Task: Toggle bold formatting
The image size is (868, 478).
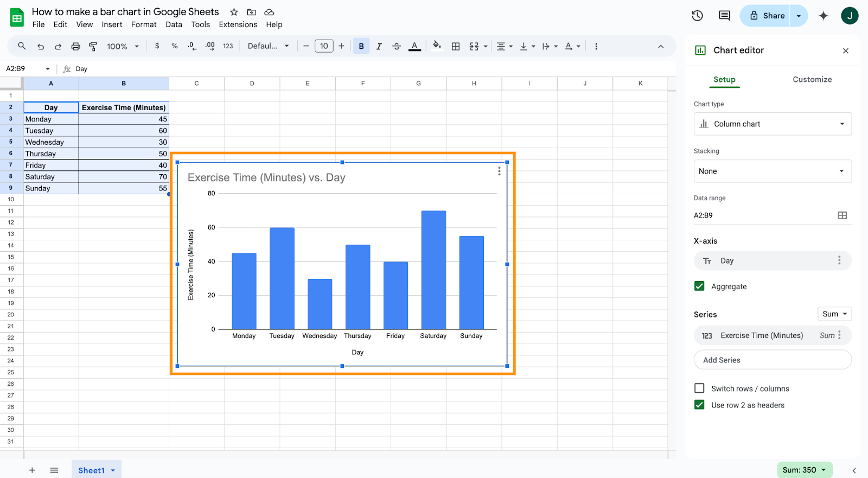Action: (x=361, y=46)
